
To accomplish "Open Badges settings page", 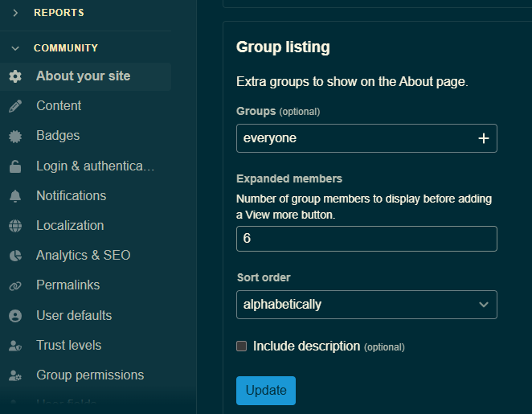I will click(58, 135).
